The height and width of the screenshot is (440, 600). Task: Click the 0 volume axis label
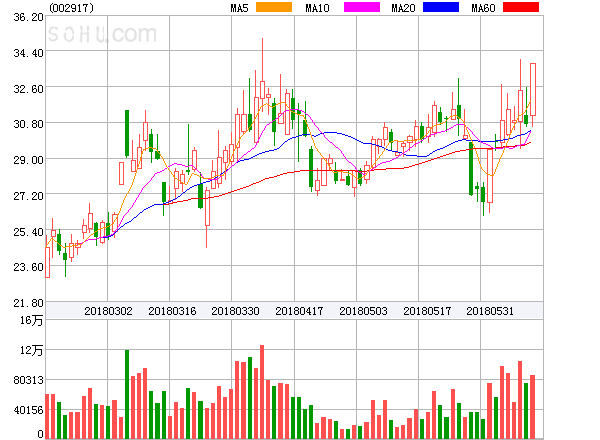click(x=40, y=434)
